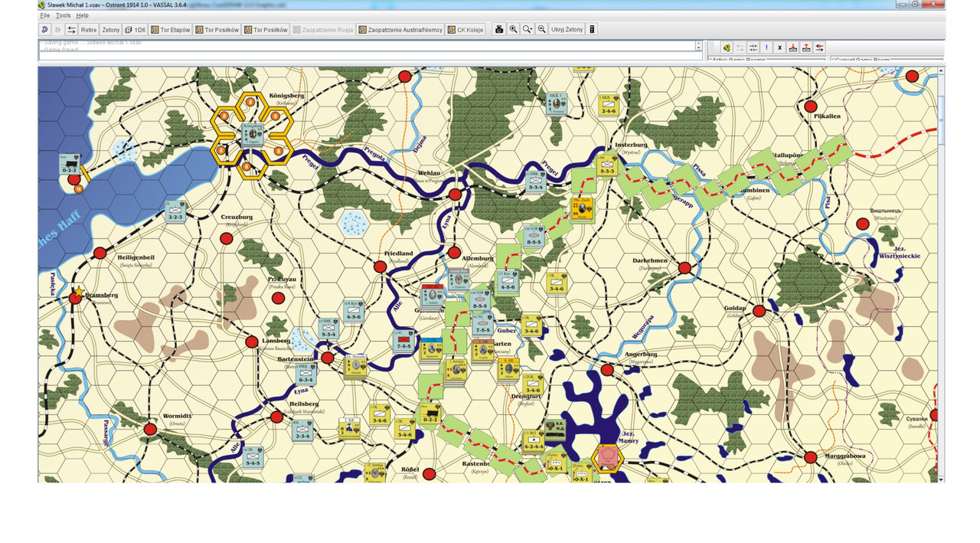Click the Heiligenbeil red city marker
Screen dimensions: 980x543
click(100, 254)
